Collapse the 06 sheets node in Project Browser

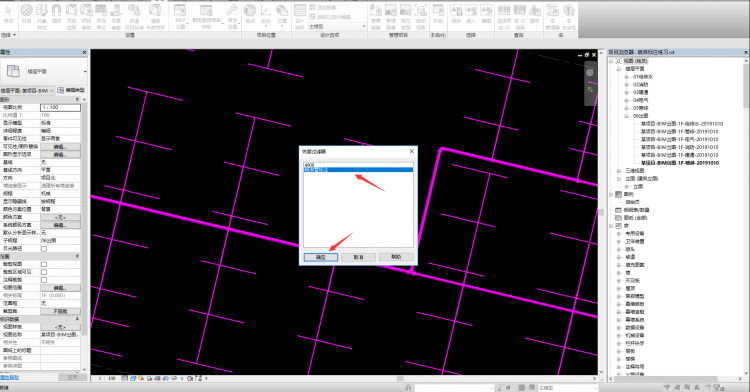[627, 116]
